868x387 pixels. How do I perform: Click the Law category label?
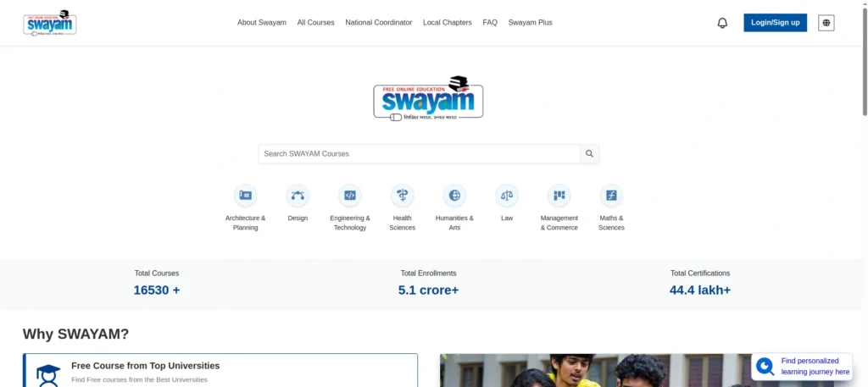pos(507,218)
